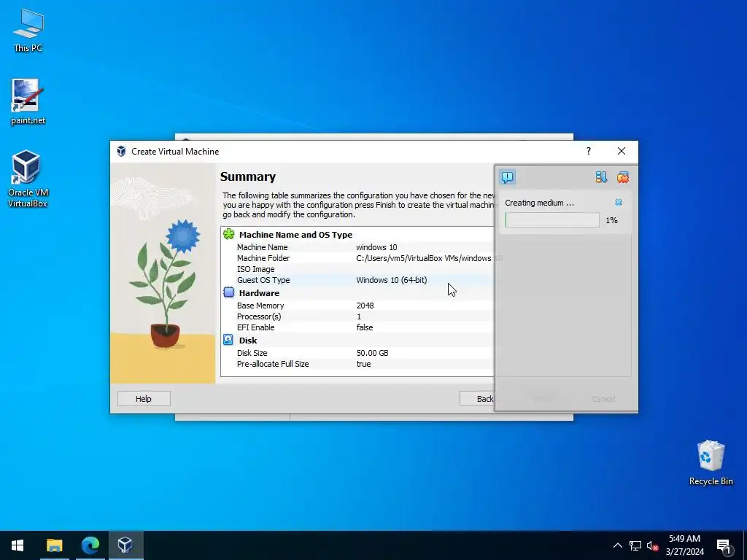This screenshot has width=747, height=560.
Task: Click the Help button in the wizard
Action: point(144,399)
